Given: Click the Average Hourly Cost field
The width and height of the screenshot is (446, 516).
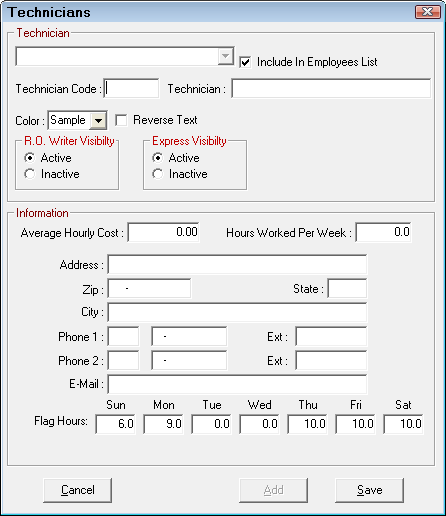Looking at the screenshot, I should click(163, 232).
